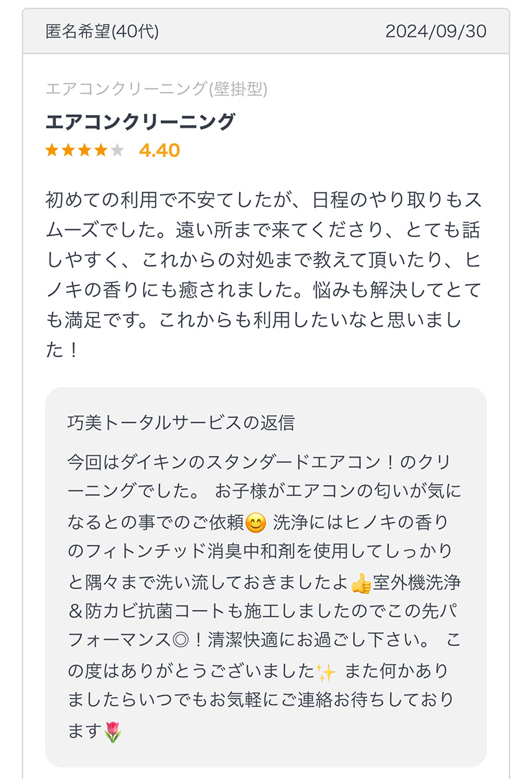
Task: Click the 4.40 rating score
Action: coord(160,150)
